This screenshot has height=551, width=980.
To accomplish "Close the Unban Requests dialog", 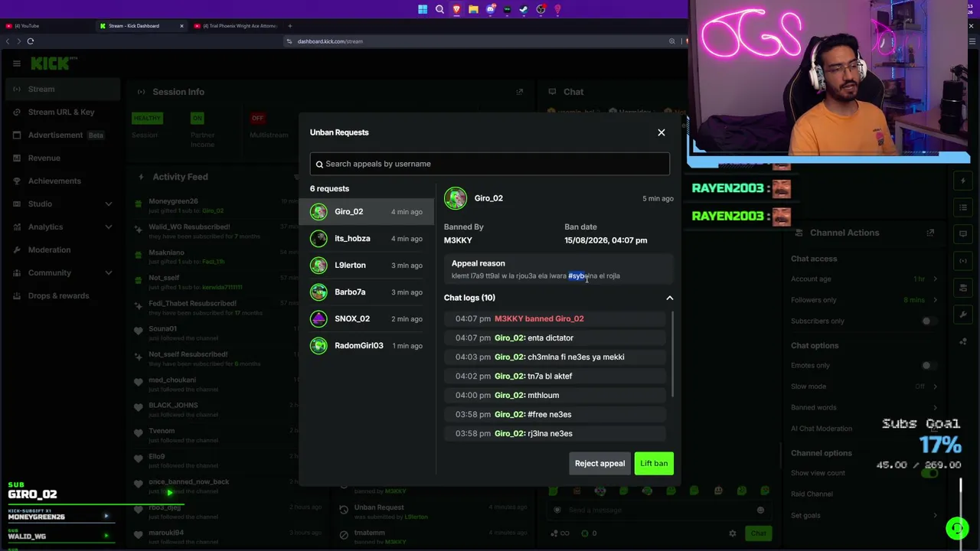I will click(661, 132).
